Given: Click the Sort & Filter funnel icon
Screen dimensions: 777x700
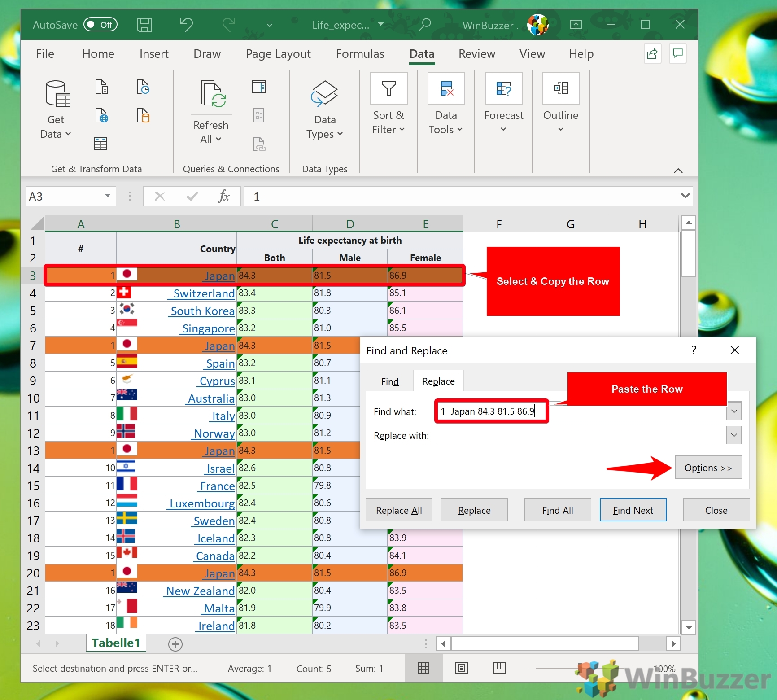Looking at the screenshot, I should tap(388, 88).
